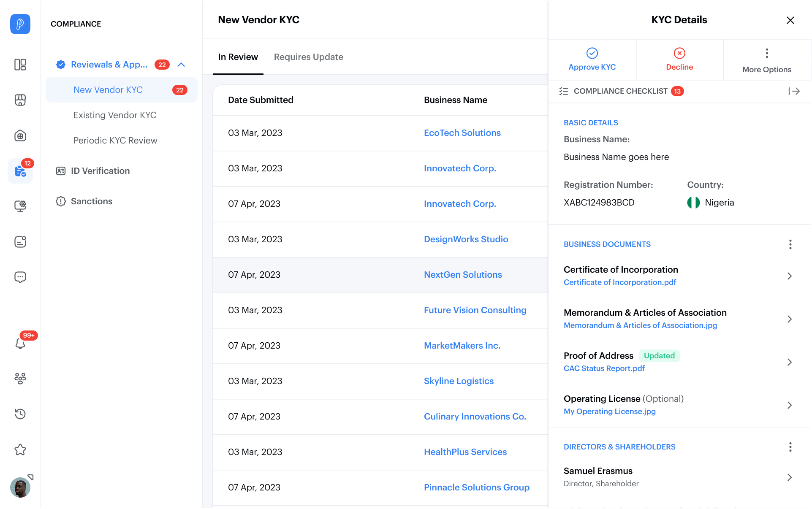Open Future Vision Consulting business link
Screen dimensions: 812x509
(475, 310)
